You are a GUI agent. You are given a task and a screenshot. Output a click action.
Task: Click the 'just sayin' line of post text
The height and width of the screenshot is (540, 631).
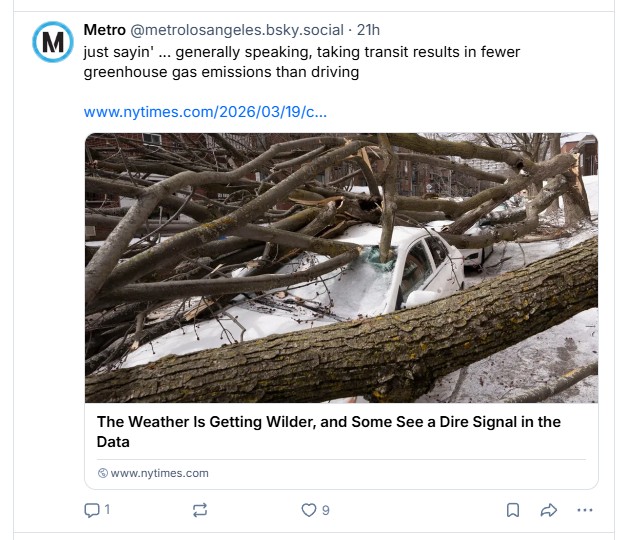click(x=300, y=51)
